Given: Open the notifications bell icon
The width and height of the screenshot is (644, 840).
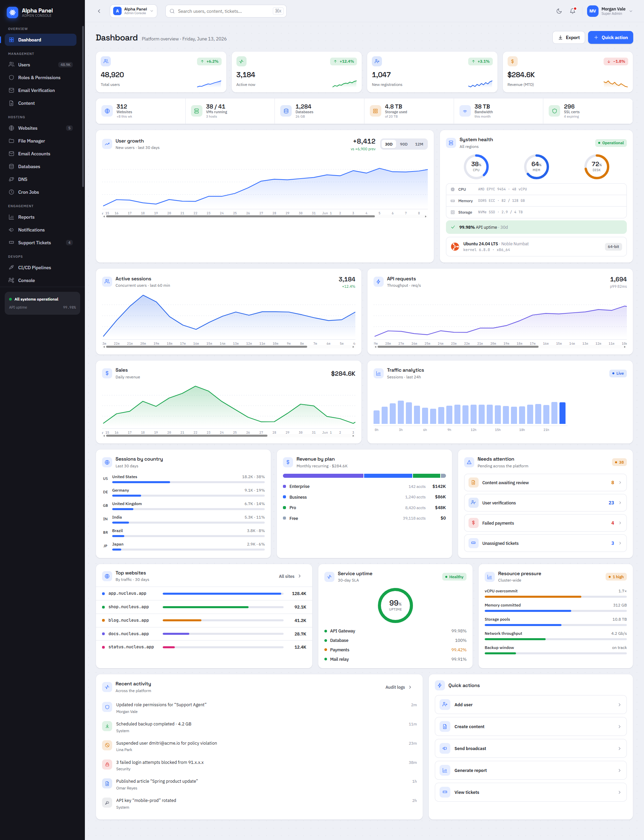Looking at the screenshot, I should pos(573,11).
